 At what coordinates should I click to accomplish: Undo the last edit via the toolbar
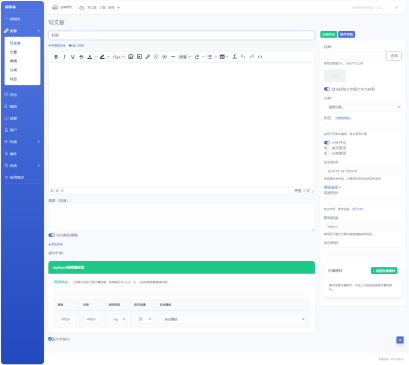[x=243, y=57]
